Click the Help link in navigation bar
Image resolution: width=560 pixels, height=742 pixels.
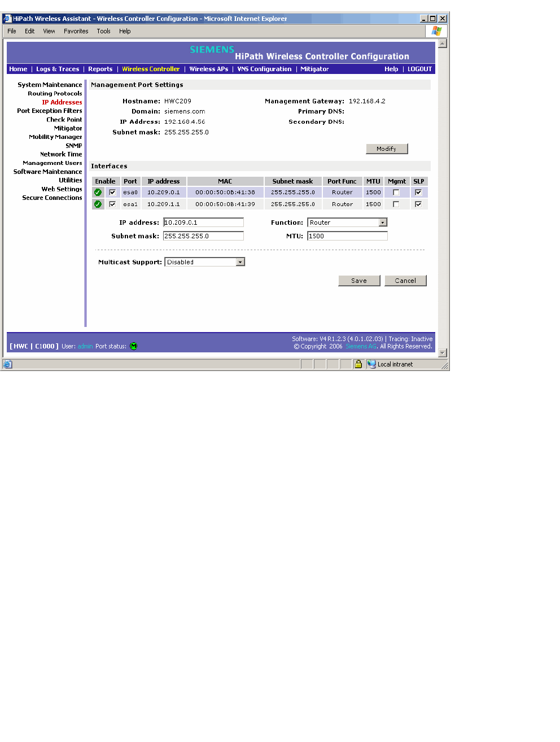tap(391, 69)
